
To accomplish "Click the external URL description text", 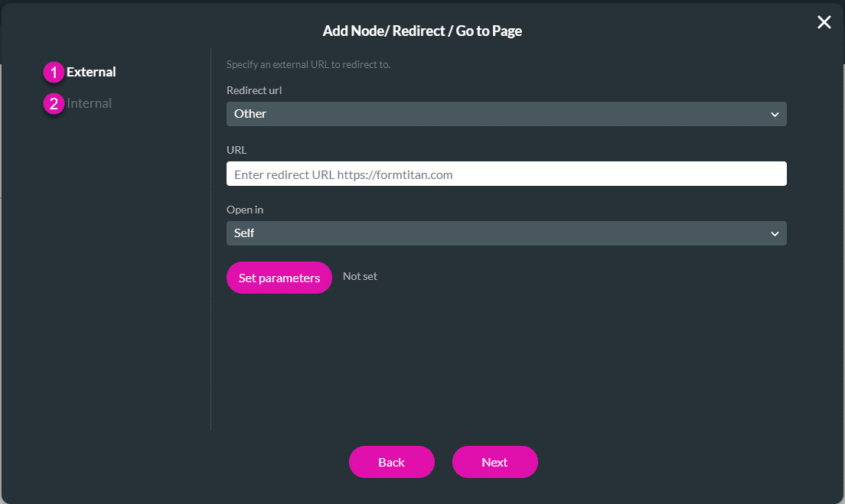I will [308, 64].
